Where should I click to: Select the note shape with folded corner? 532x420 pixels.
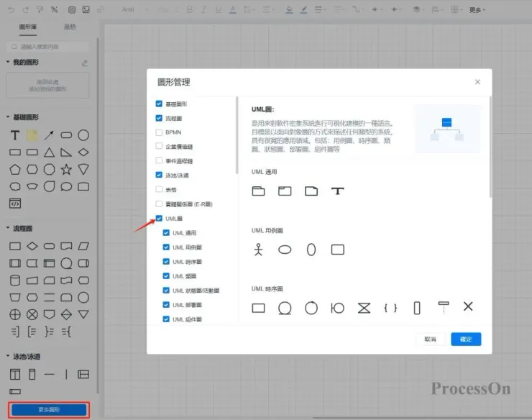tap(311, 191)
